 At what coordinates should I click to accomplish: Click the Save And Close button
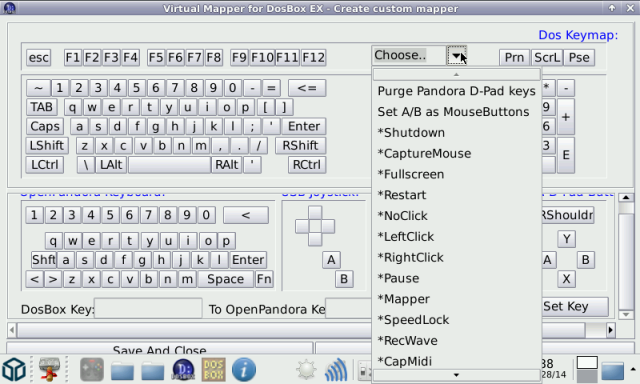(160, 349)
